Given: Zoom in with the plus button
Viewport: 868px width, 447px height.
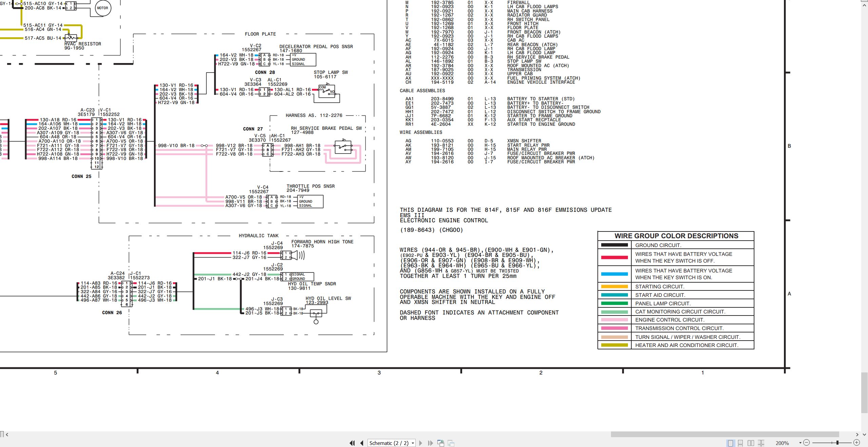Looking at the screenshot, I should pos(856,443).
